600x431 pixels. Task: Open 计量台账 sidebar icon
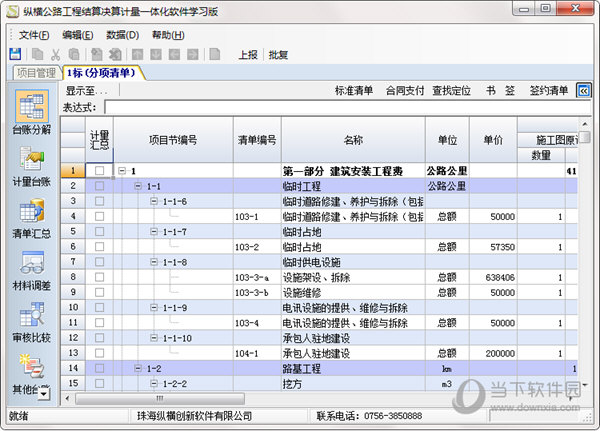click(31, 167)
